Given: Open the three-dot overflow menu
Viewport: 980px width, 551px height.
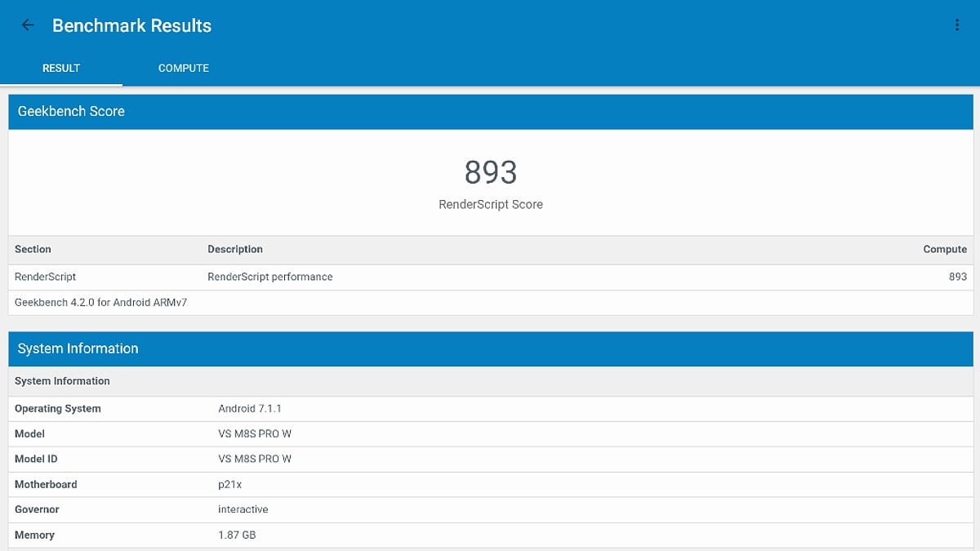Looking at the screenshot, I should (957, 24).
